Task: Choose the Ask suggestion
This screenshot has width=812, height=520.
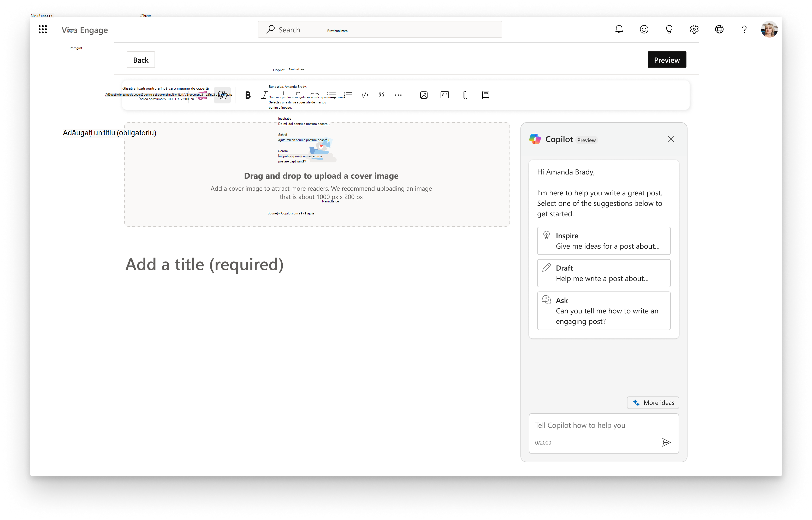Action: (x=603, y=311)
